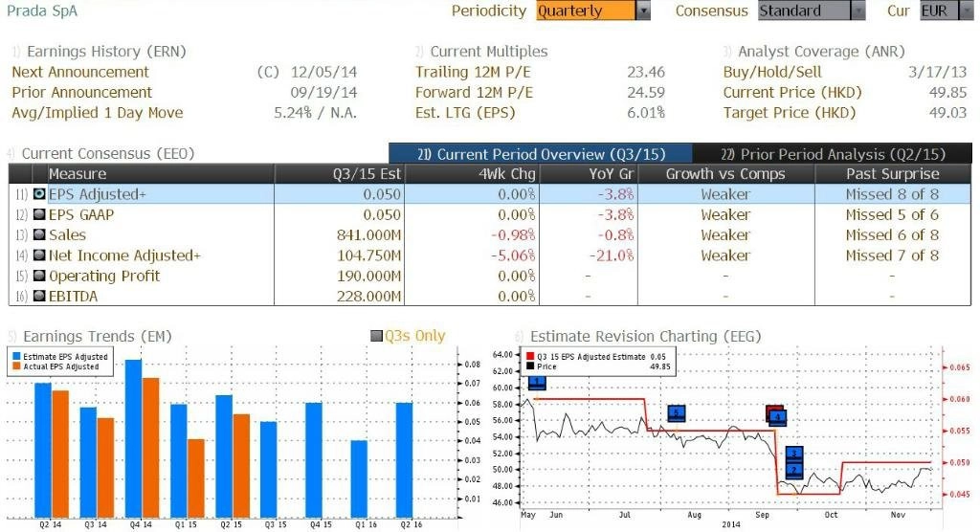This screenshot has height=532, width=980.
Task: Click Buy/Hold/Sell value 3/17/13
Action: pos(938,72)
